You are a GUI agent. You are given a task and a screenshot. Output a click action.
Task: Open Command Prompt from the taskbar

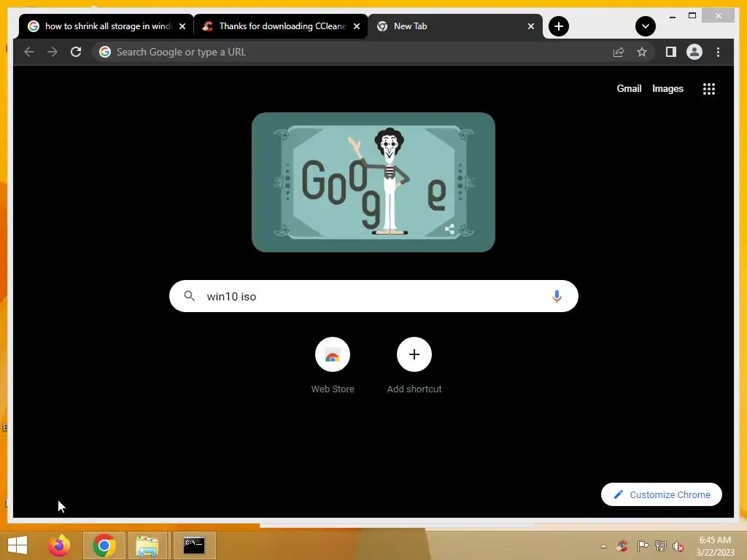pyautogui.click(x=194, y=545)
